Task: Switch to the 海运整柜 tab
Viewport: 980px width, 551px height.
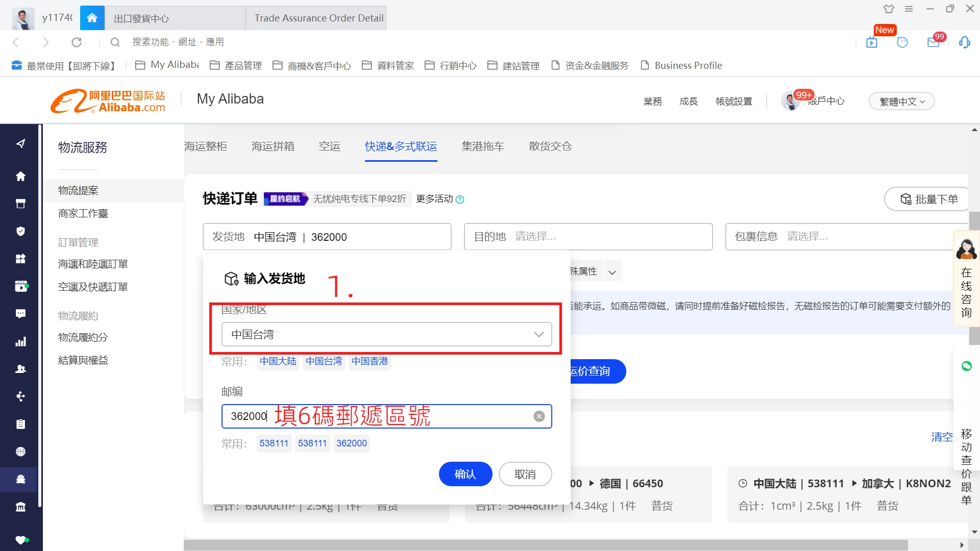Action: click(205, 146)
